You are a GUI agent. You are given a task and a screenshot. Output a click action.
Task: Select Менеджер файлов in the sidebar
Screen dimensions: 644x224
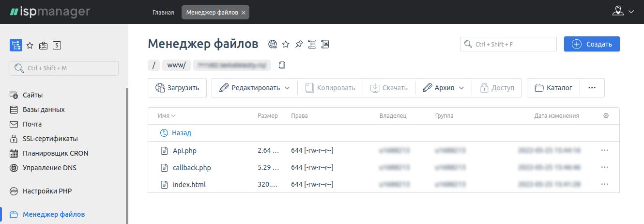coord(54,214)
